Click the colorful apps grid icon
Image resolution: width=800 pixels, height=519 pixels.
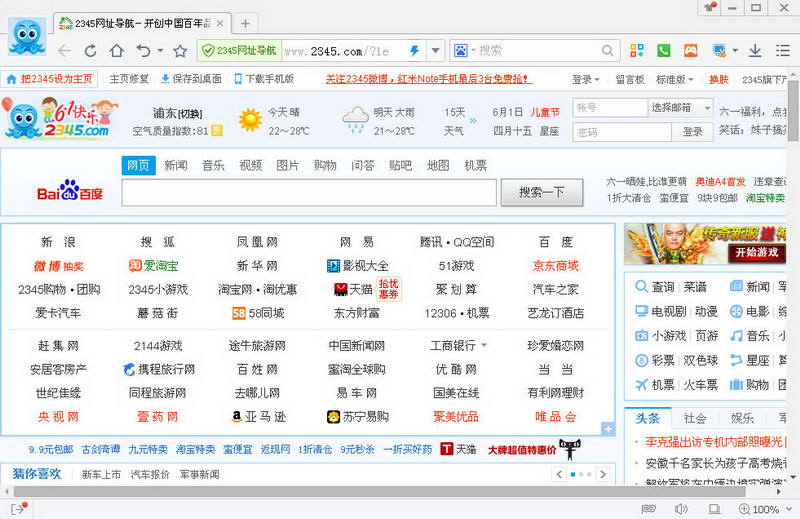point(636,51)
